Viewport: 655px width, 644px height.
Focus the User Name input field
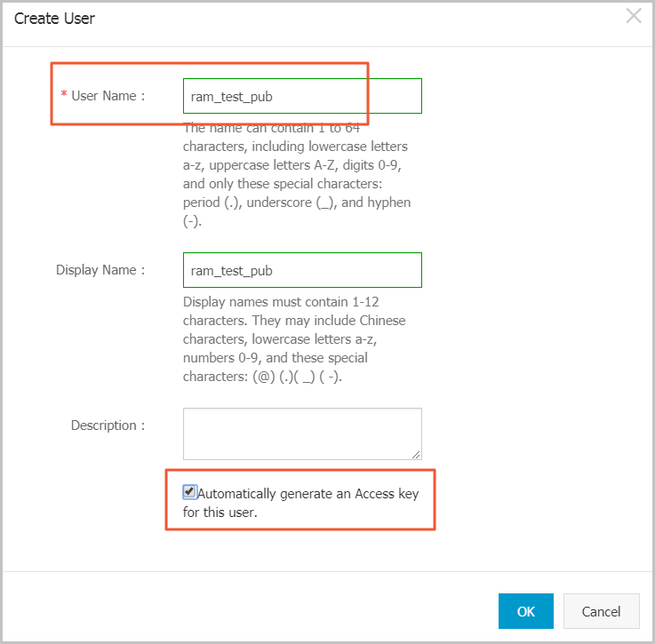(x=302, y=96)
